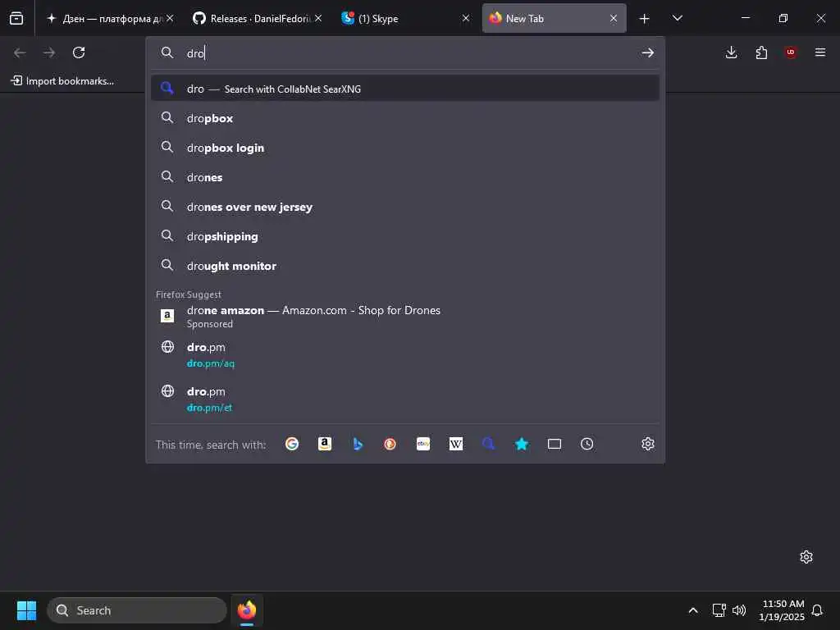Choose the 'dropbox' suggestion
Image resolution: width=840 pixels, height=630 pixels.
(405, 118)
